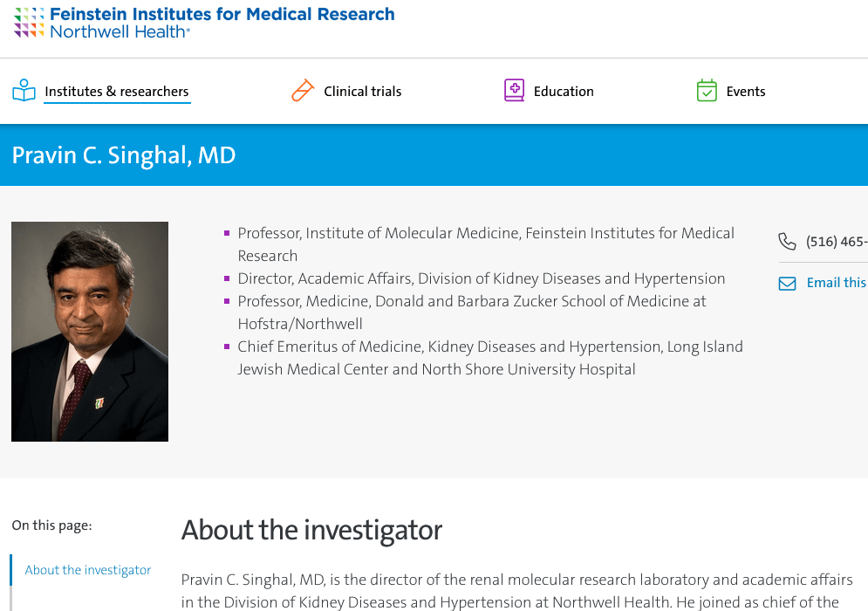Click the 'Email this' link

(x=836, y=283)
